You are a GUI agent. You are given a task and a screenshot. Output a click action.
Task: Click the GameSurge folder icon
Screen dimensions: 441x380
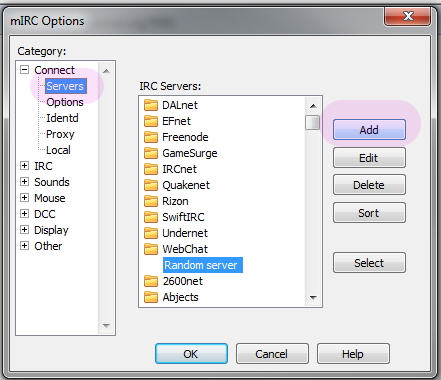pos(151,153)
